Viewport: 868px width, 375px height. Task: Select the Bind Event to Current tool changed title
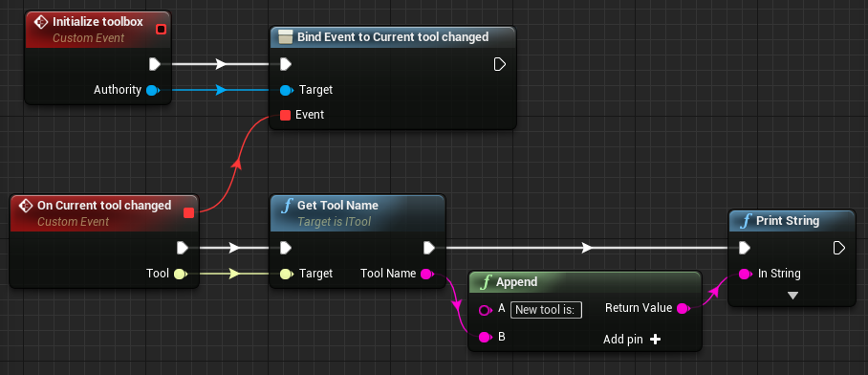(x=393, y=37)
